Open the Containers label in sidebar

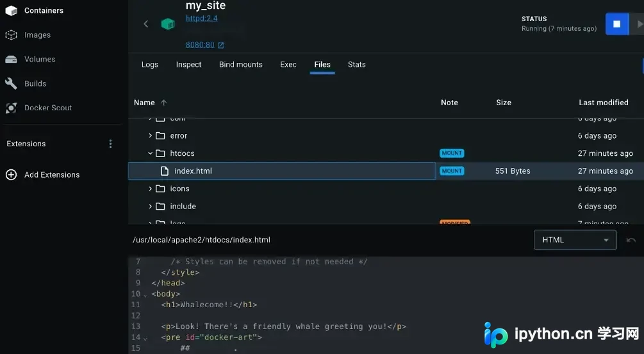click(x=44, y=11)
